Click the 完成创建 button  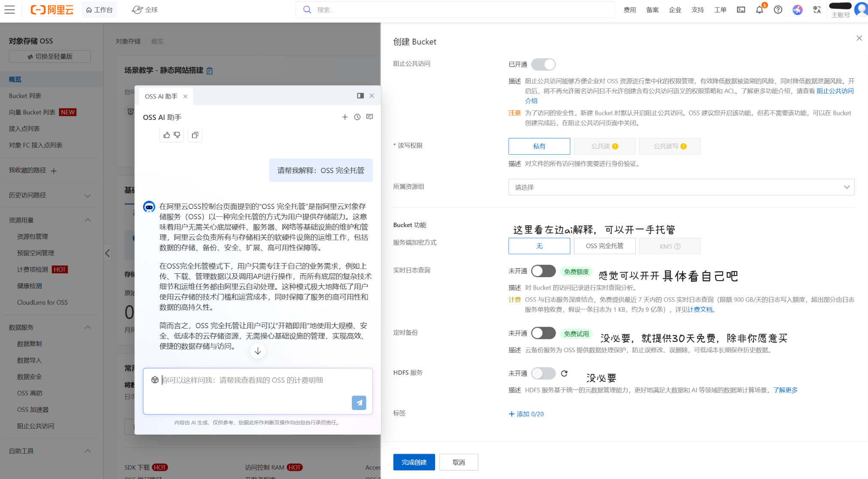click(x=414, y=462)
